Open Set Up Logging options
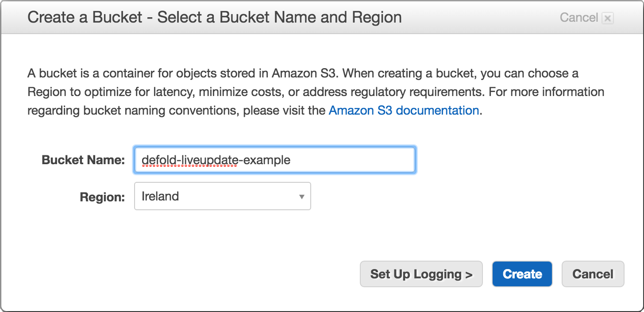This screenshot has width=644, height=312. [x=420, y=274]
